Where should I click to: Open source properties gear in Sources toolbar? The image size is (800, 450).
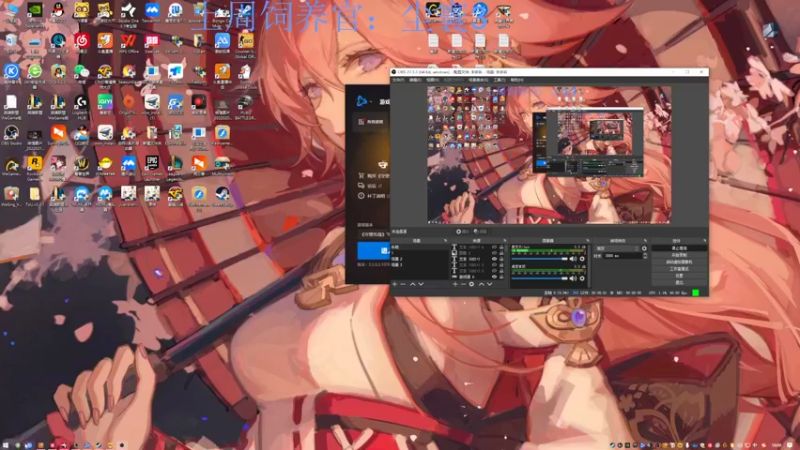[471, 284]
